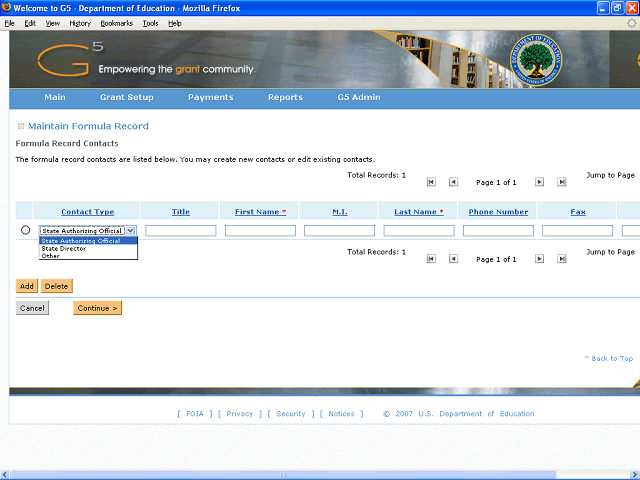Sort by Contact Type column header
The height and width of the screenshot is (480, 640).
coord(88,212)
